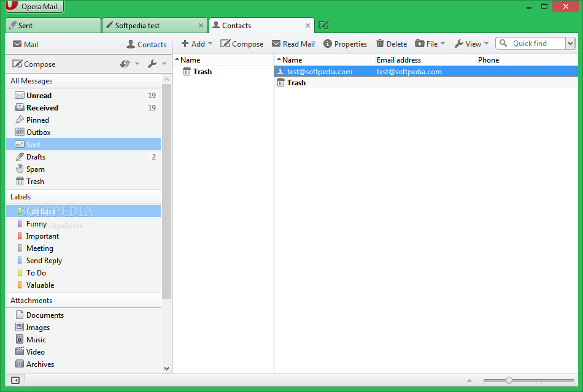
Task: Click the small arrow beside zoom slider
Action: click(x=469, y=380)
